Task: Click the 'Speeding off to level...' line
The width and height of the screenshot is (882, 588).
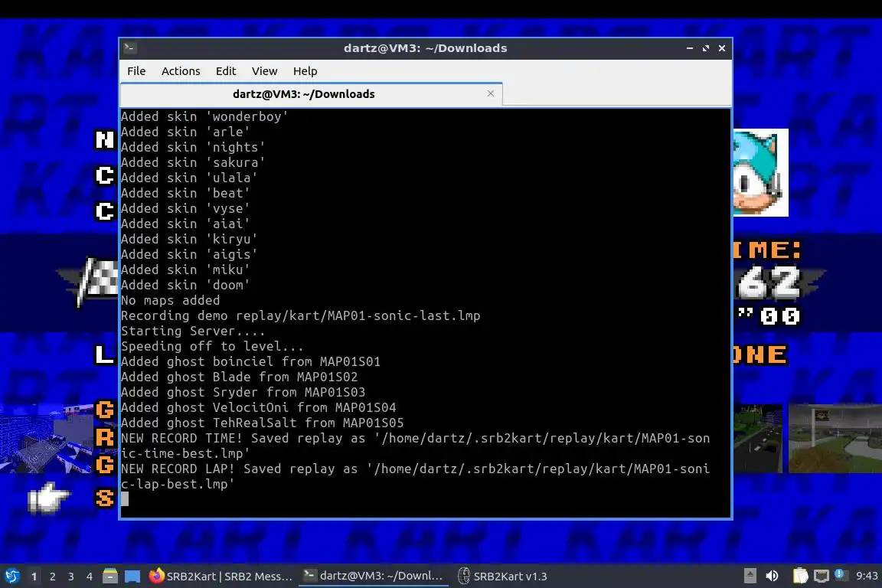Action: click(212, 346)
